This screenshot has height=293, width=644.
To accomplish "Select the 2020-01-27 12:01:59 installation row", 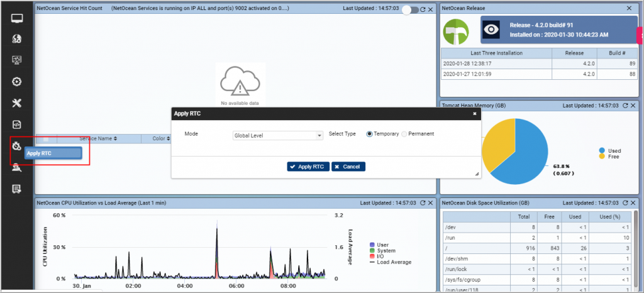I will 539,74.
